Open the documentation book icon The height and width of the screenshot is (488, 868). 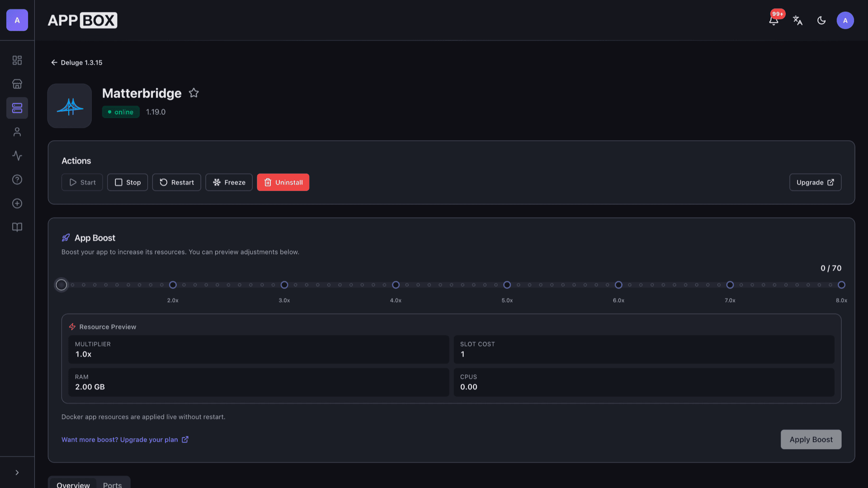(x=17, y=227)
